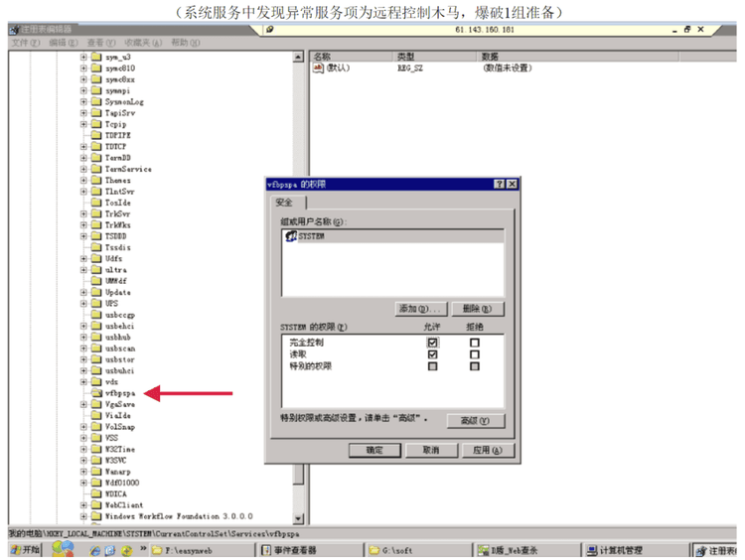Switch to the 安全 tab
Image resolution: width=745 pixels, height=560 pixels.
coord(284,202)
